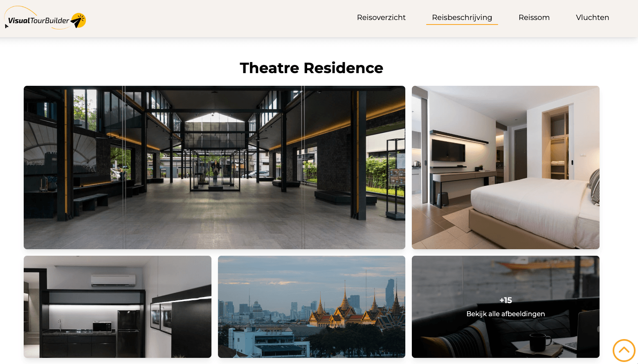Click the wall-mounted TV in bedroom photo
Viewport: 638px width, 364px height.
tap(448, 150)
